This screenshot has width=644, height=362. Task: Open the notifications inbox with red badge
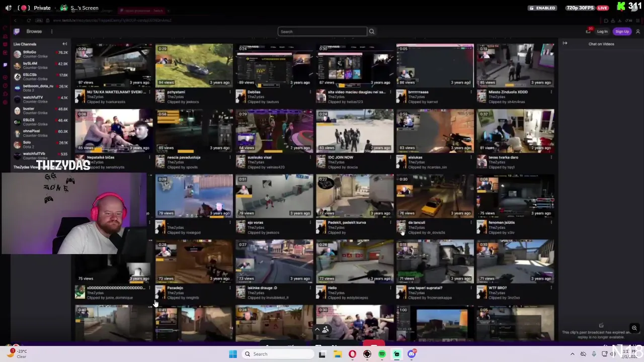[x=588, y=31]
